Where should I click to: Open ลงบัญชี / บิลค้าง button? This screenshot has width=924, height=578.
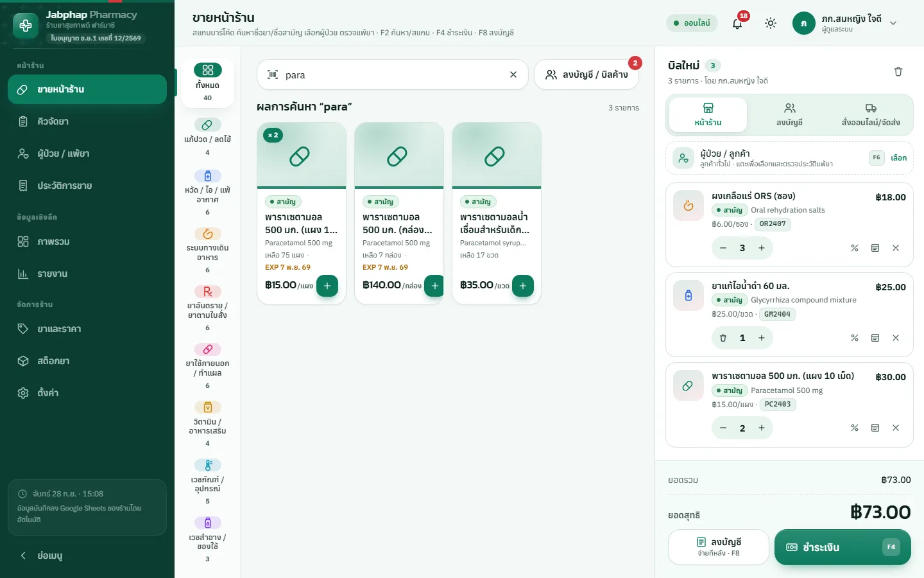coord(586,74)
